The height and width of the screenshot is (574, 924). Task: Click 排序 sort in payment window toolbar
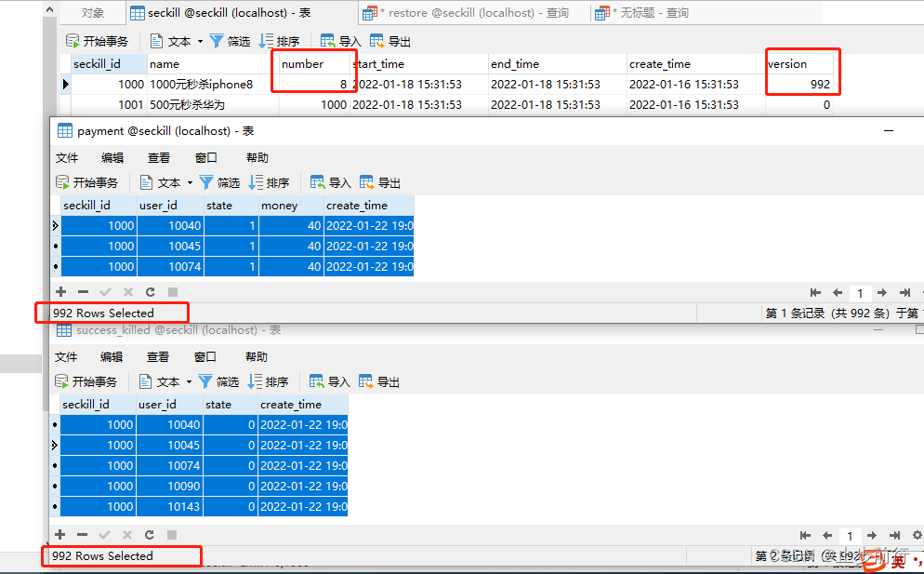[x=269, y=182]
